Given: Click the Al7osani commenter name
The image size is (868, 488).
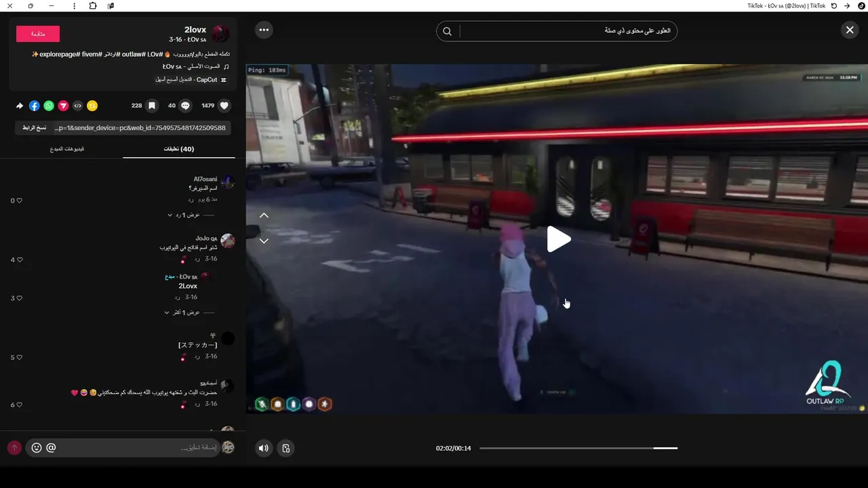Looking at the screenshot, I should 205,179.
